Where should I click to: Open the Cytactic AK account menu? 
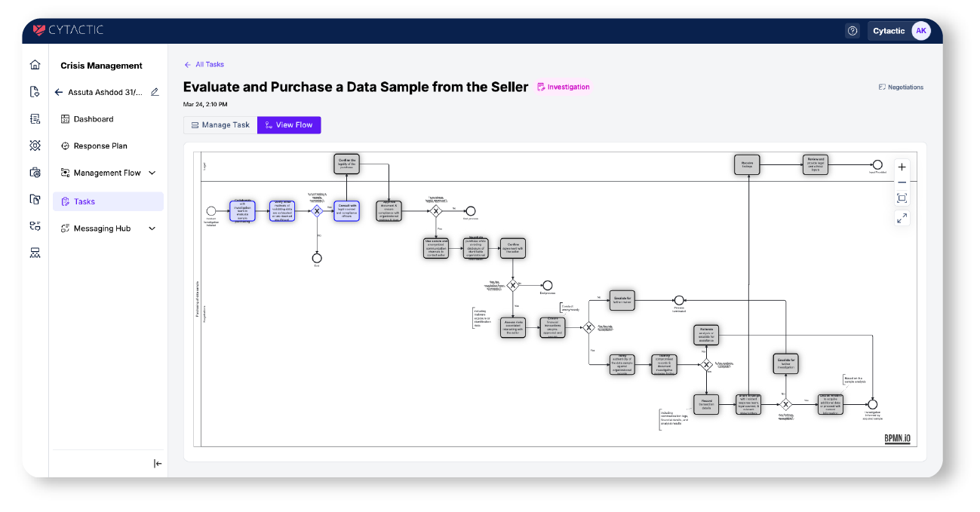(901, 31)
